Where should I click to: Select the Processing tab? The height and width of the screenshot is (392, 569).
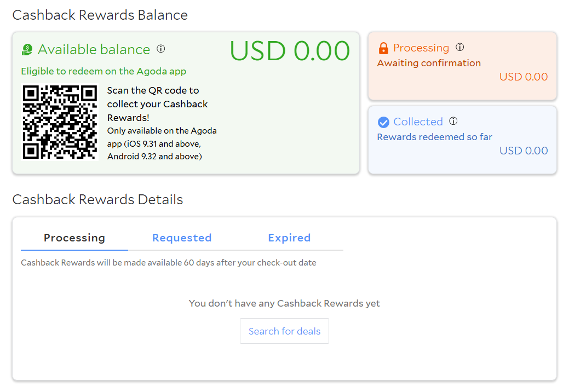coord(74,238)
